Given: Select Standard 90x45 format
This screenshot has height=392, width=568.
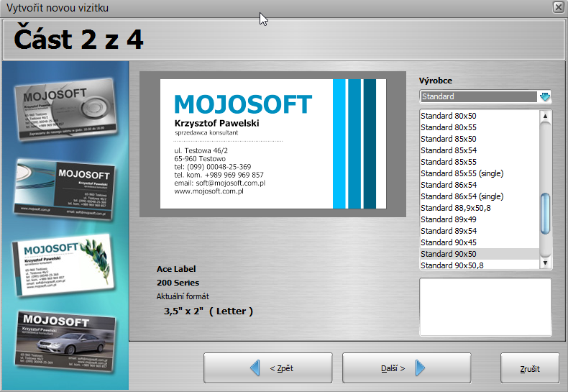Looking at the screenshot, I should (x=480, y=242).
